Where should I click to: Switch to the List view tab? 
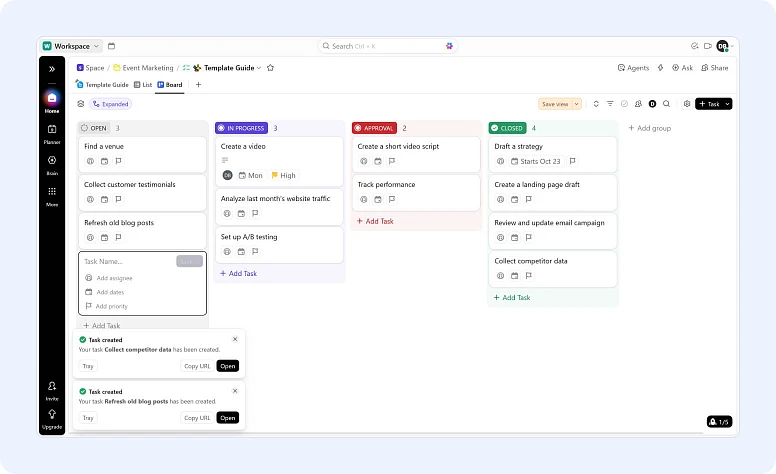point(142,85)
